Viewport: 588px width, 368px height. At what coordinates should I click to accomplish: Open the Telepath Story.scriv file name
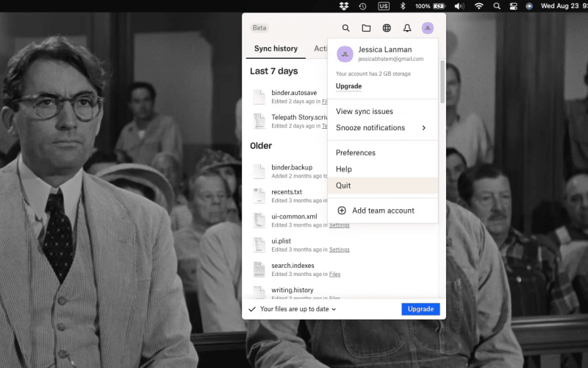click(x=299, y=117)
